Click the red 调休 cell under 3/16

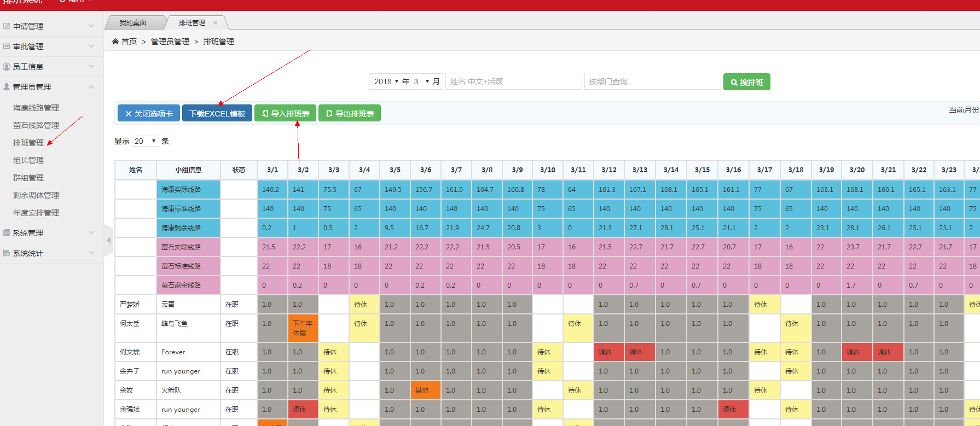pos(733,410)
